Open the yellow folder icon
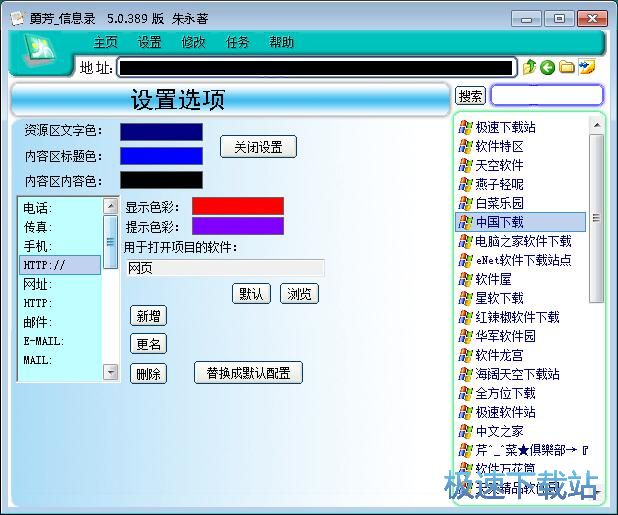 [567, 67]
